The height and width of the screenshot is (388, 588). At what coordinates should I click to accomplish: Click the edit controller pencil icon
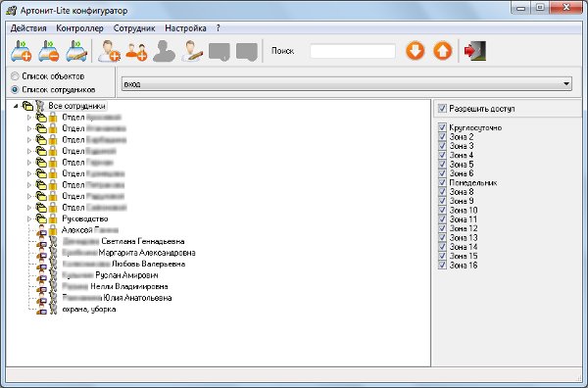[x=76, y=51]
